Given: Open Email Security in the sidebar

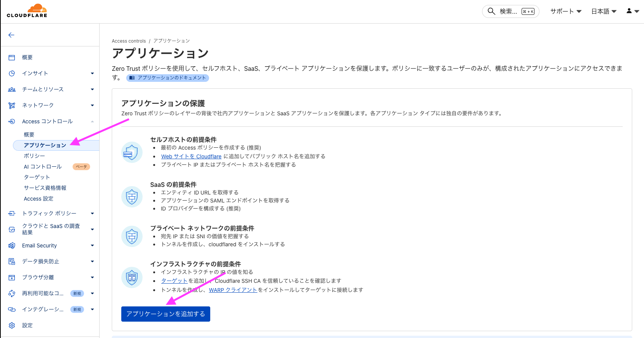Looking at the screenshot, I should click(39, 246).
